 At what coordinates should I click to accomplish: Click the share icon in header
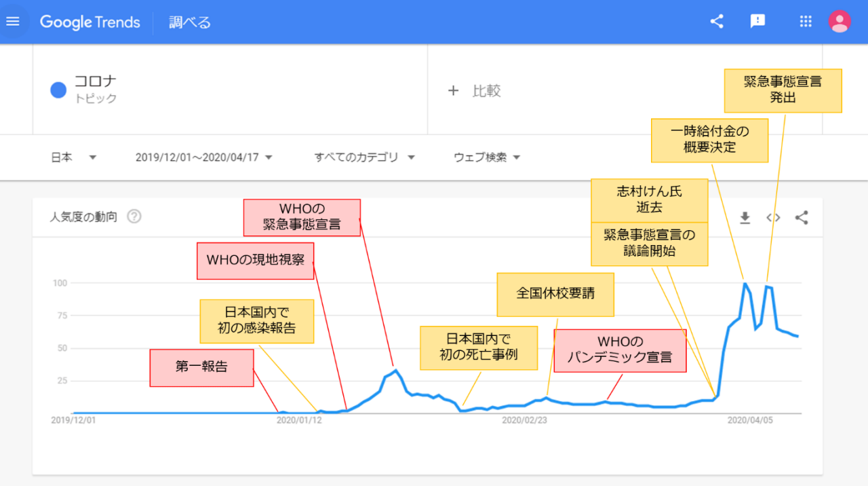[x=717, y=22]
